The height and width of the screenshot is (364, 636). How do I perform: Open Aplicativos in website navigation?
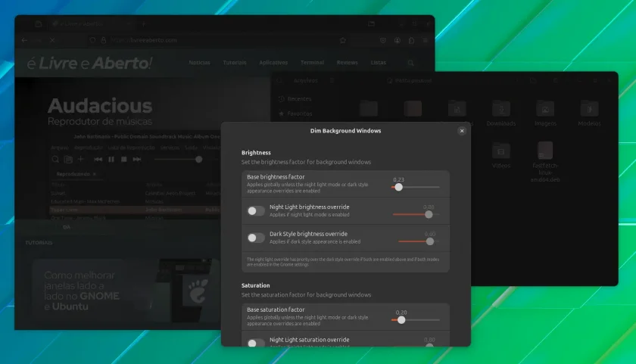point(273,62)
